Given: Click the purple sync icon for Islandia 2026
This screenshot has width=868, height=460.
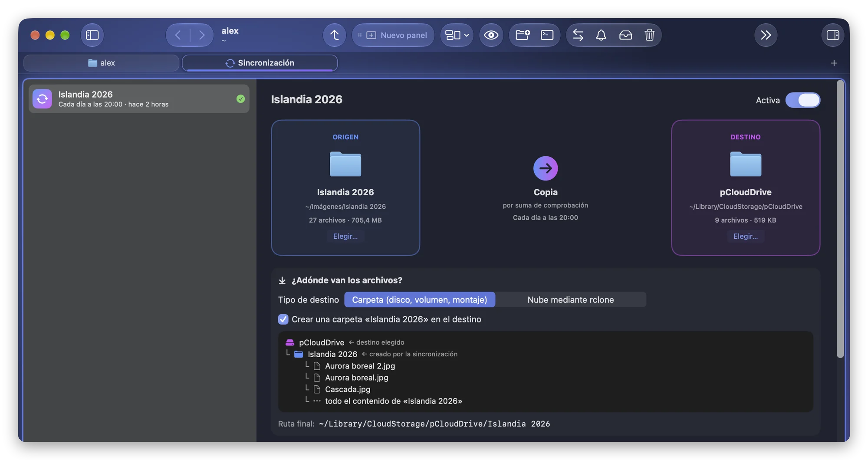Looking at the screenshot, I should pyautogui.click(x=42, y=99).
